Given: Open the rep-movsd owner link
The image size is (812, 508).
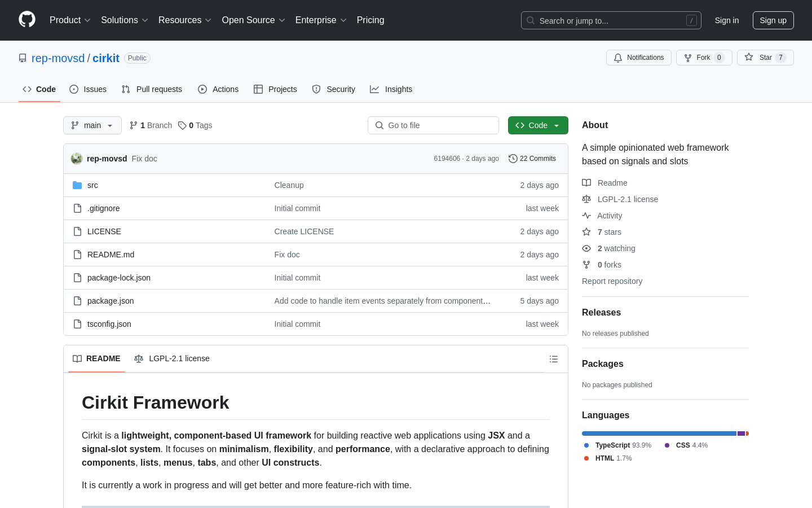Looking at the screenshot, I should coord(58,58).
